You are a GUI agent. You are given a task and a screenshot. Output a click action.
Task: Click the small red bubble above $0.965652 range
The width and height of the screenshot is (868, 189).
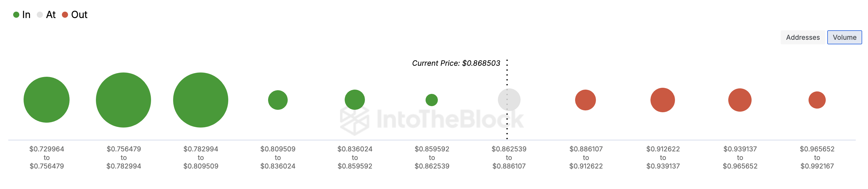pyautogui.click(x=817, y=100)
